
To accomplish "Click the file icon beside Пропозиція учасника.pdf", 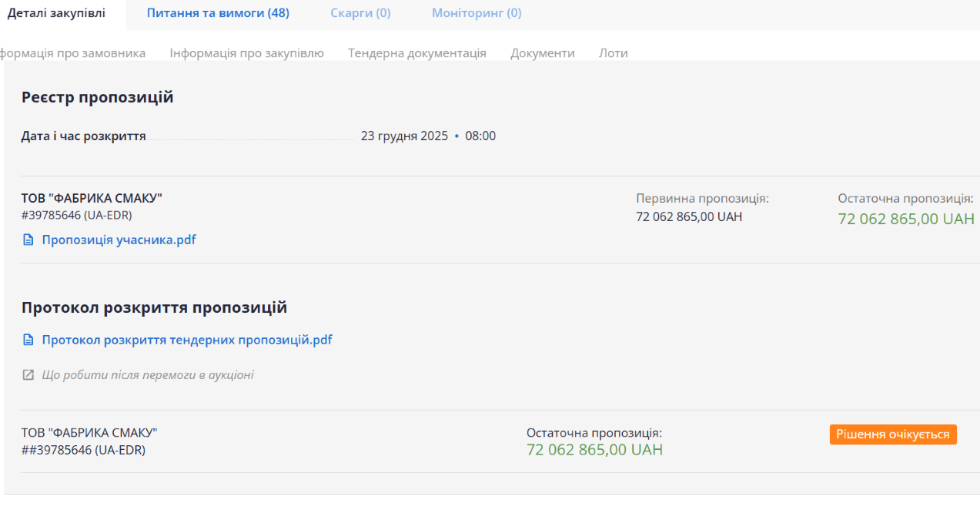I will pyautogui.click(x=28, y=240).
